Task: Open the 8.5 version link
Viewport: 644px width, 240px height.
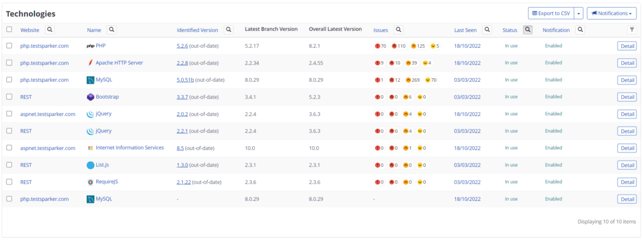Action: click(180, 148)
